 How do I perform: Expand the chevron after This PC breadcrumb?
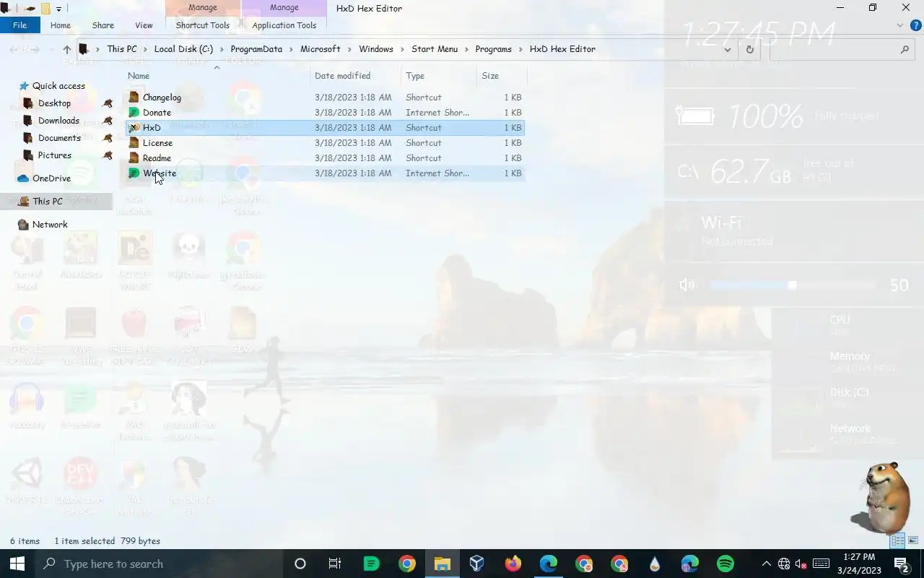(145, 49)
